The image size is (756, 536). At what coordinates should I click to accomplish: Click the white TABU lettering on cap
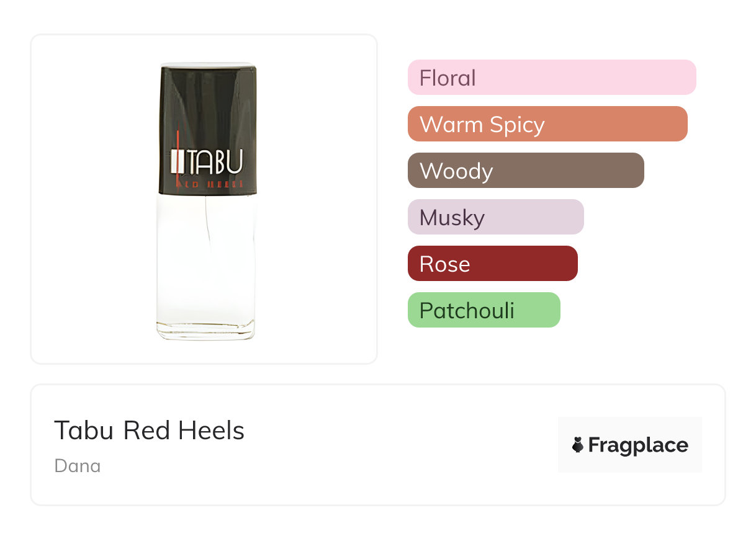tap(215, 161)
